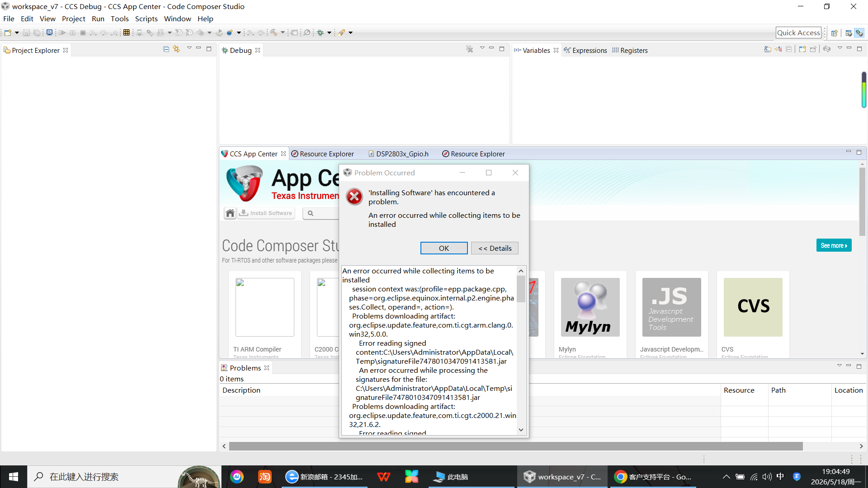868x488 pixels.
Task: Click the Install Software button
Action: [x=266, y=213]
